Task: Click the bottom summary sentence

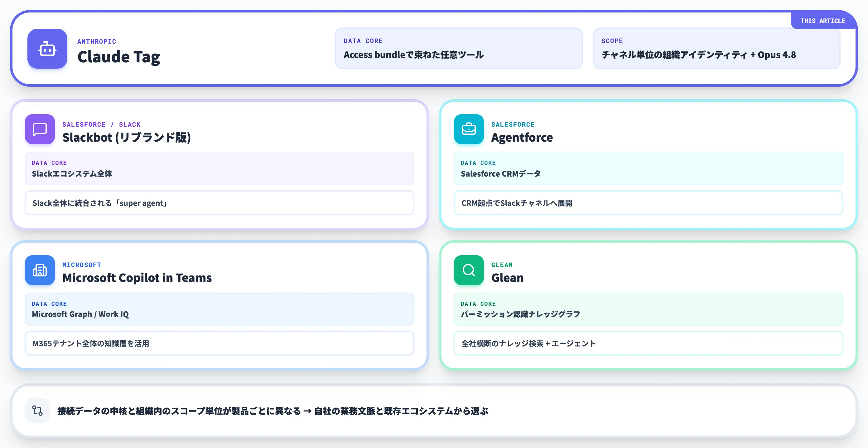Action: (x=272, y=411)
